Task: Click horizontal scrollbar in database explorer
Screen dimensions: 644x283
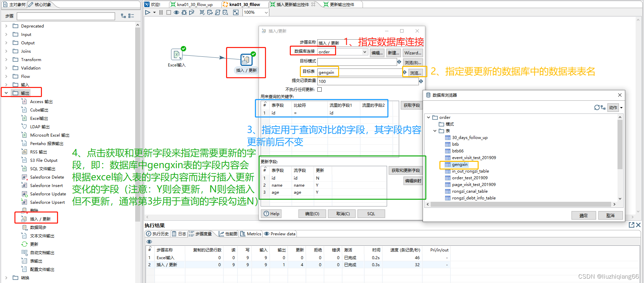Action: pos(521,204)
